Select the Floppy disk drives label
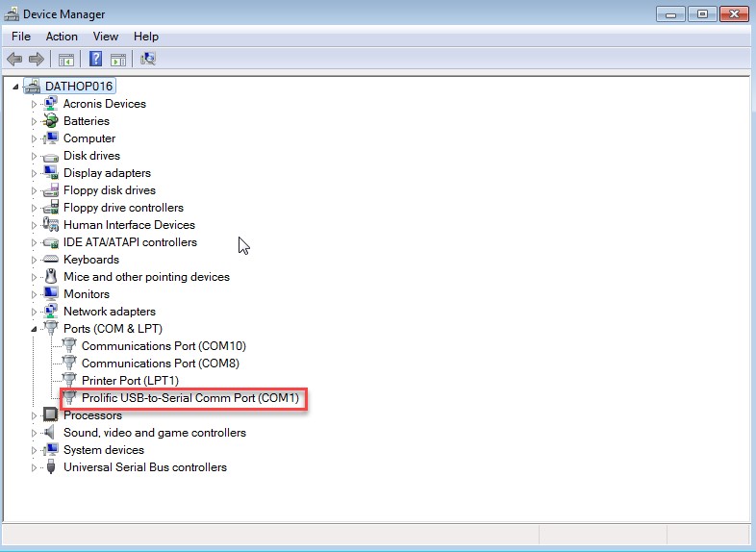The height and width of the screenshot is (552, 756). pyautogui.click(x=110, y=190)
